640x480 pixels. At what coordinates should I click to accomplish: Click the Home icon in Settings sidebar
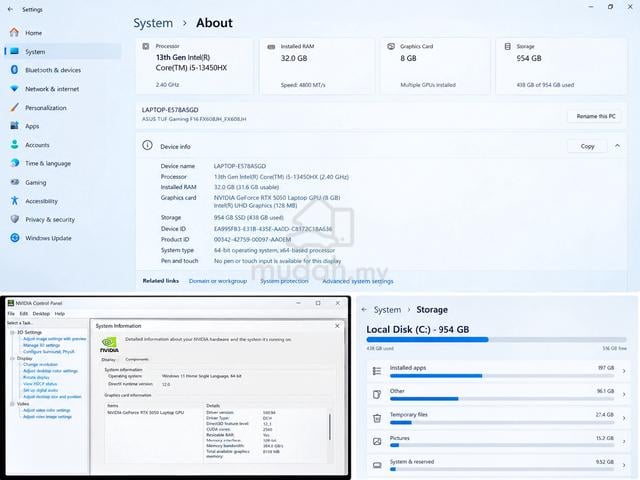pyautogui.click(x=14, y=32)
